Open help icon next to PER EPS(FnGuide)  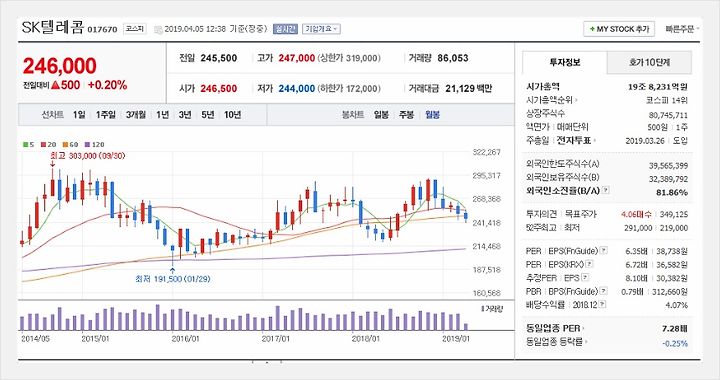click(604, 251)
